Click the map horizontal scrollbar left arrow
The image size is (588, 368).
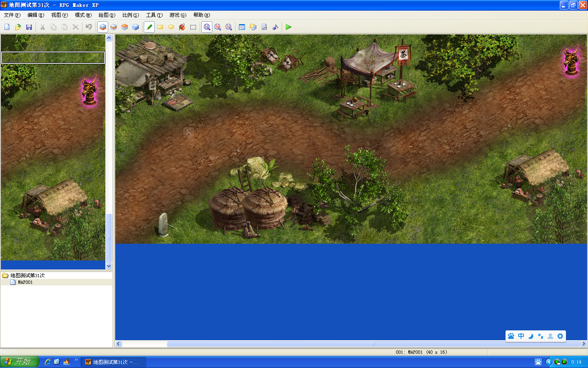(118, 344)
